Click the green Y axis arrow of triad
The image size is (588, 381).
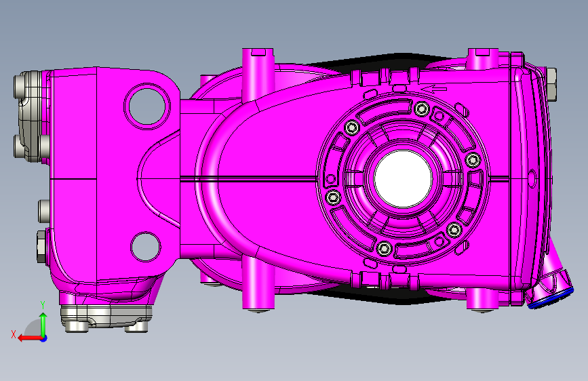43,325
